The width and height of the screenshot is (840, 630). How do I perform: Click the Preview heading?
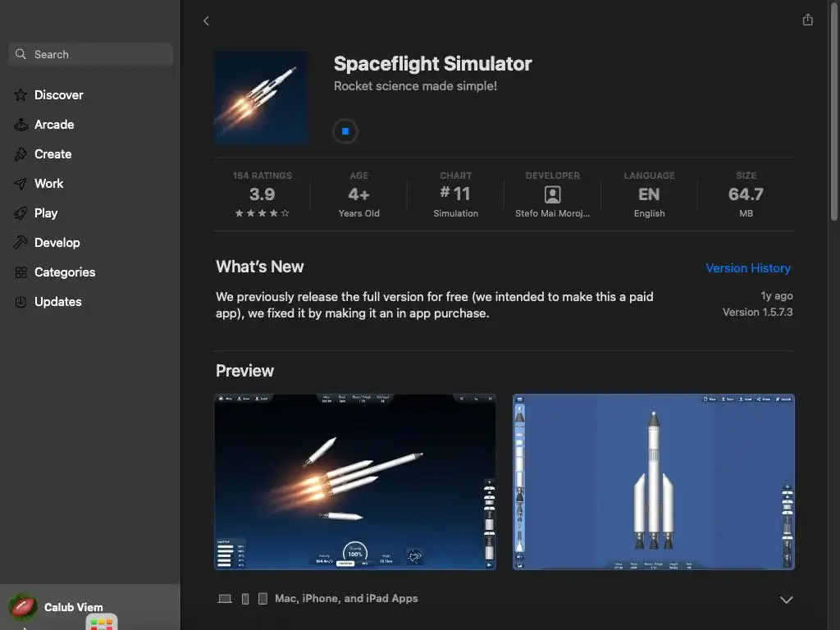tap(244, 371)
